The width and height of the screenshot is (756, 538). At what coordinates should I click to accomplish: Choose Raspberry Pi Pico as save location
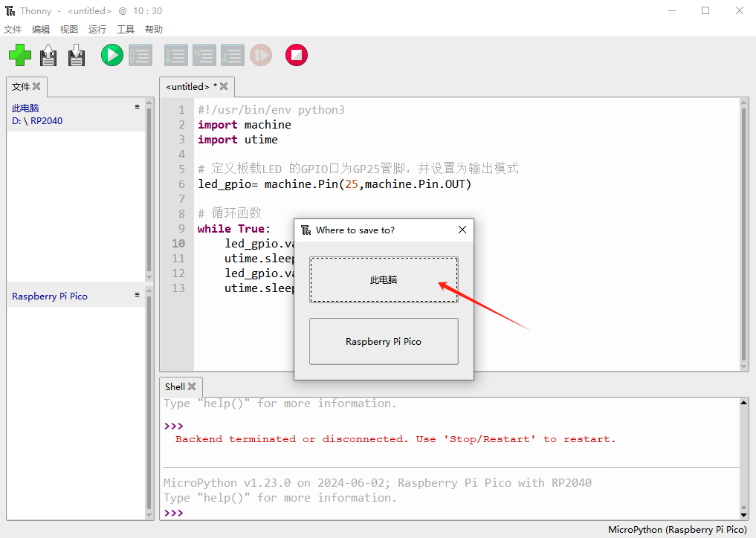point(384,341)
